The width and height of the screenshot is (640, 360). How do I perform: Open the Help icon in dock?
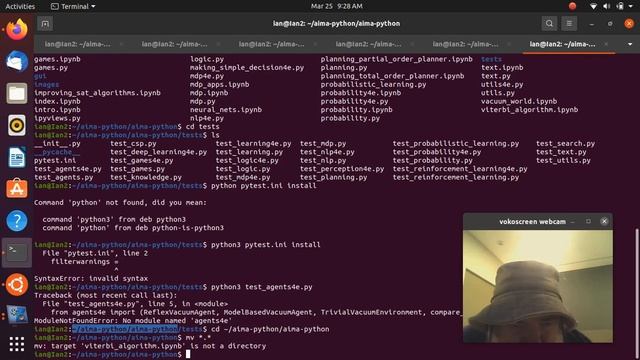click(x=17, y=221)
